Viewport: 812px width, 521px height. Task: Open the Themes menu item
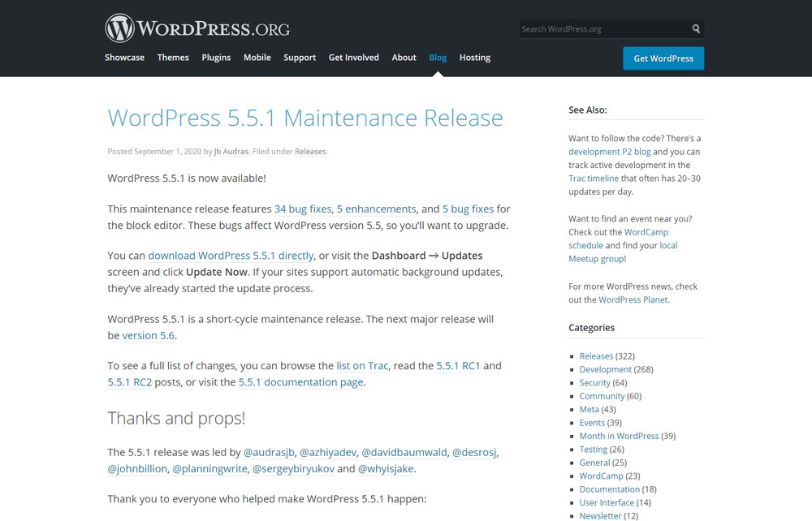click(x=173, y=58)
